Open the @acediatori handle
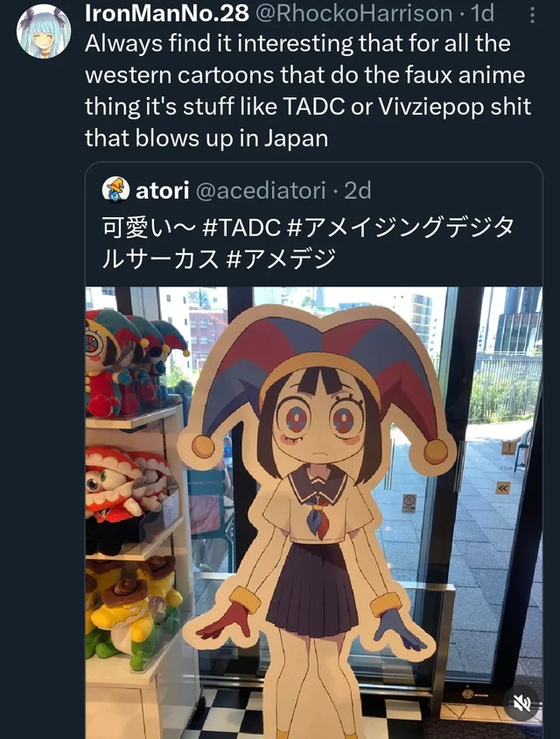Screen dimensions: 560x739 click(x=261, y=190)
